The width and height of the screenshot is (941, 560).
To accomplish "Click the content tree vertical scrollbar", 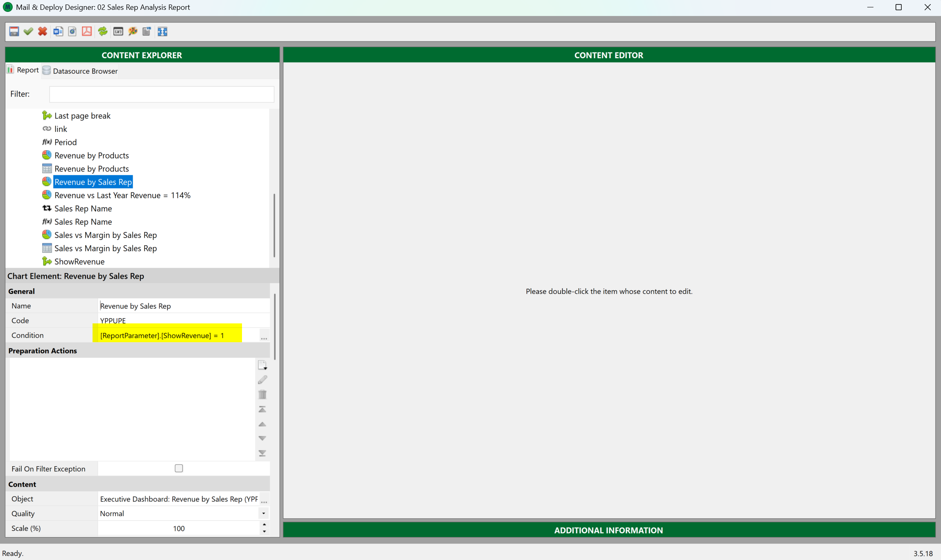I will tap(274, 225).
